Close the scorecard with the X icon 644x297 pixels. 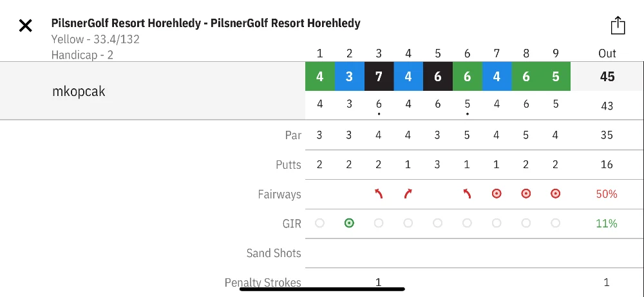click(x=26, y=26)
